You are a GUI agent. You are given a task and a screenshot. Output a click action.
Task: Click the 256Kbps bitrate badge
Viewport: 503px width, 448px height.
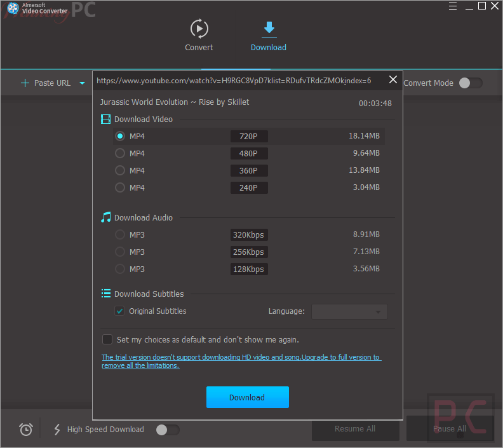coord(249,252)
